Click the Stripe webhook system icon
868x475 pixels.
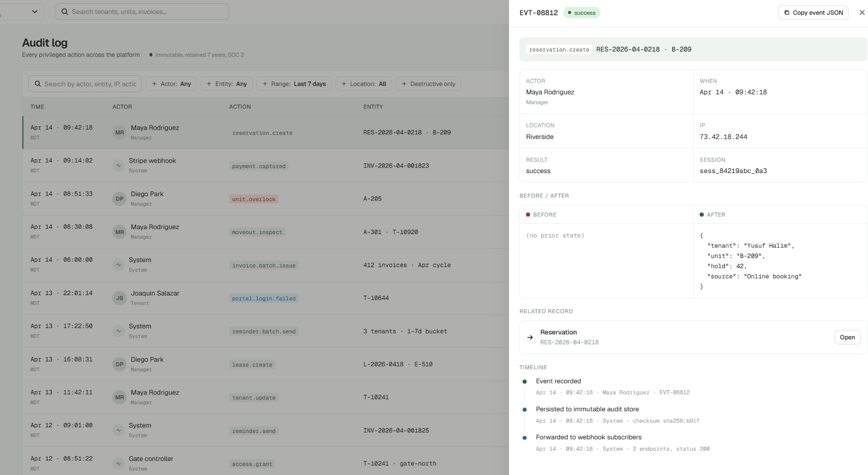click(118, 165)
